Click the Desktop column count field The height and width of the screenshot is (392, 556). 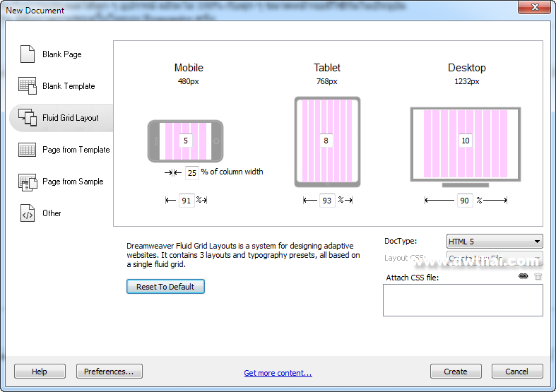[466, 141]
